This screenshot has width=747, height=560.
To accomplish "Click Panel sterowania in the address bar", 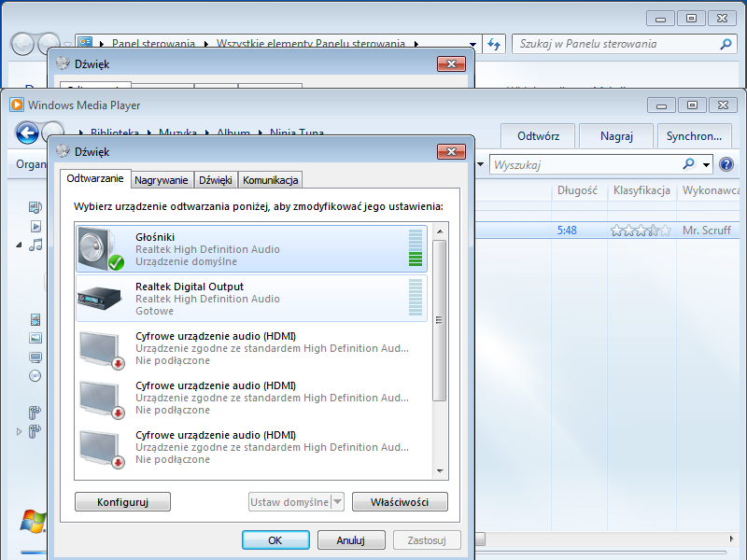I will click(153, 44).
